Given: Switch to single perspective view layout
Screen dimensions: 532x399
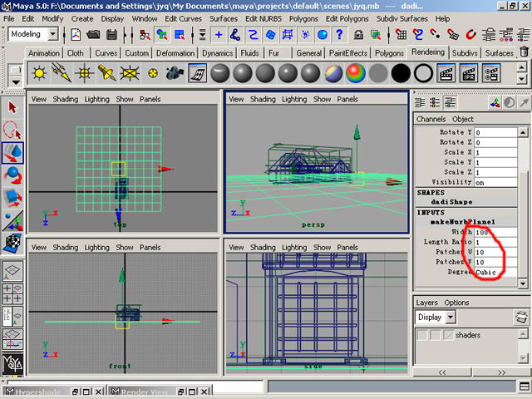Looking at the screenshot, I should [12, 271].
